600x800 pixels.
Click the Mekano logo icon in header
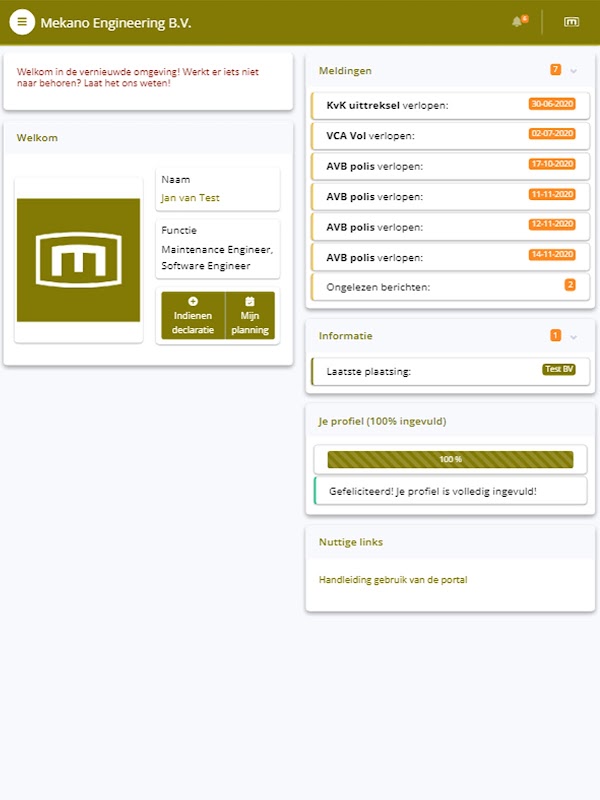pos(571,21)
